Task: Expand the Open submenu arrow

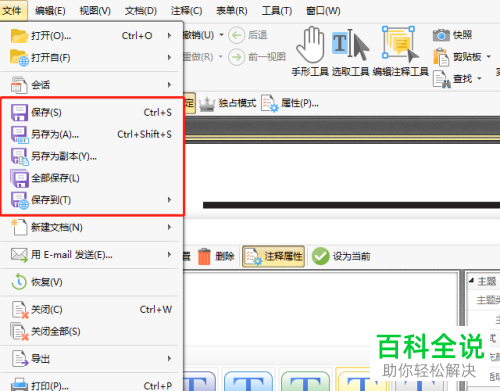Action: pos(169,35)
